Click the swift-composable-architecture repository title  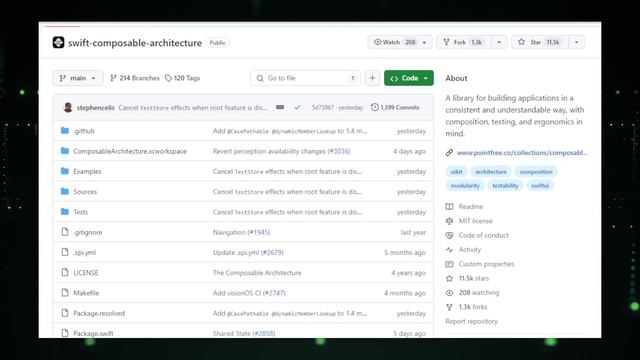(x=135, y=43)
